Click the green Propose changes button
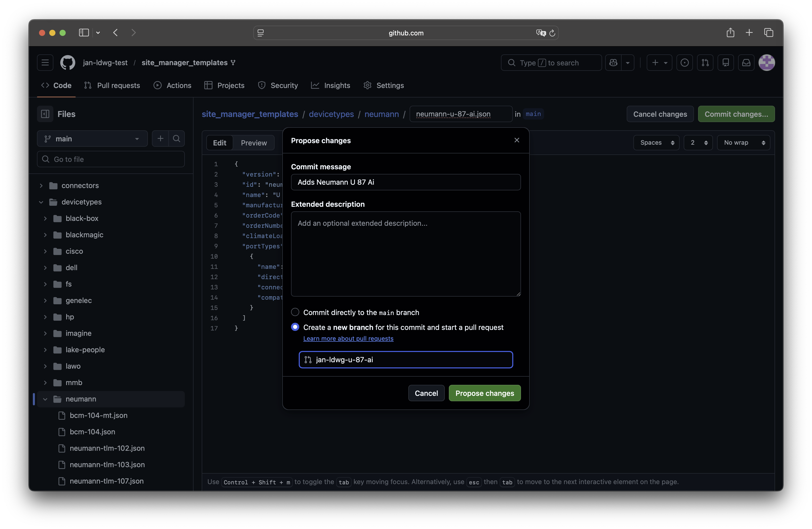This screenshot has width=812, height=529. click(485, 393)
